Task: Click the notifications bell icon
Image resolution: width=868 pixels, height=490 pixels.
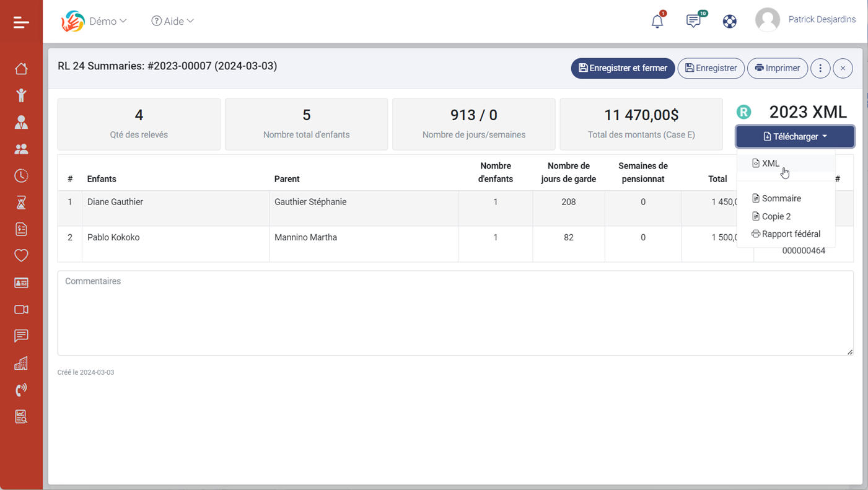Action: click(657, 21)
